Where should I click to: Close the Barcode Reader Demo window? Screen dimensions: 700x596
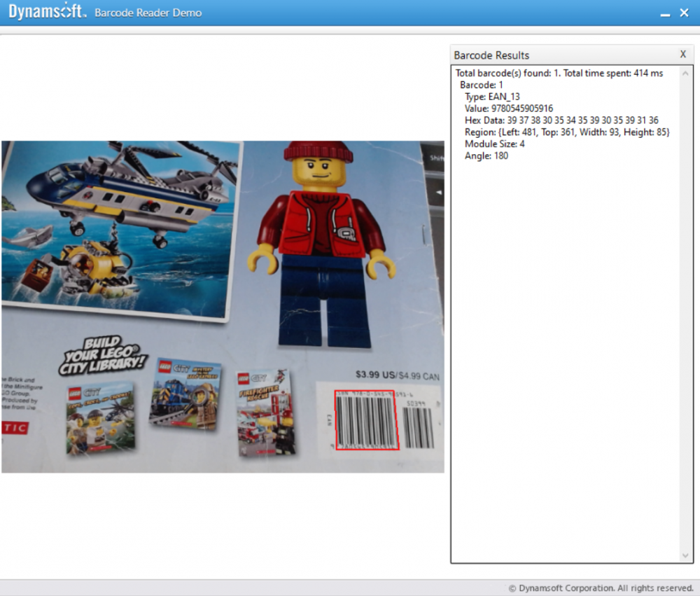pyautogui.click(x=685, y=13)
